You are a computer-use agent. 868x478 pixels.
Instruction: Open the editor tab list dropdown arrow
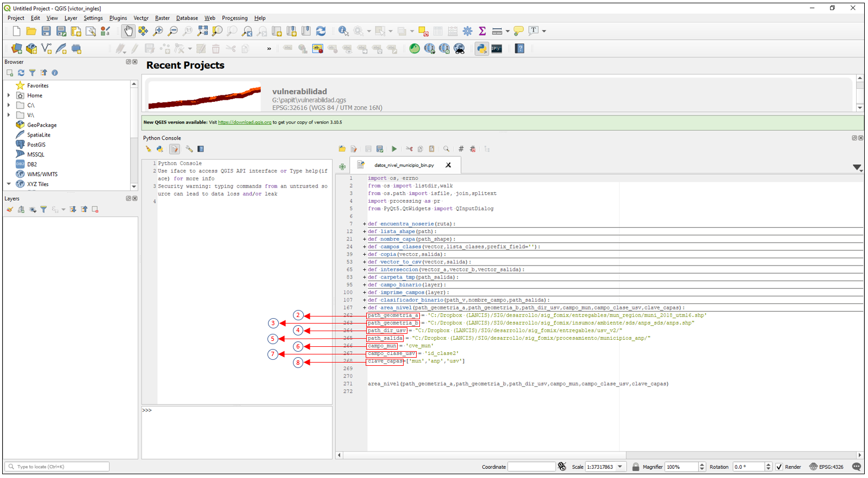tap(857, 167)
